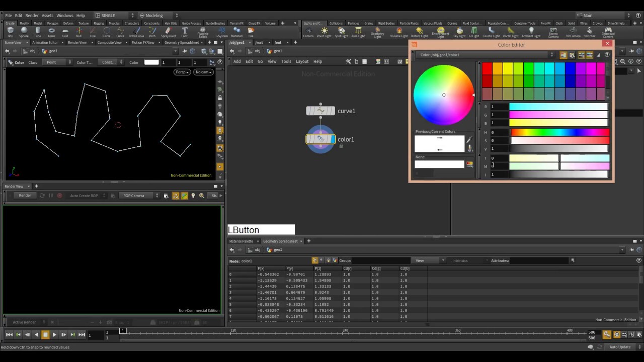The image size is (644, 362).
Task: Add a Point Light from shelf
Action: [324, 32]
